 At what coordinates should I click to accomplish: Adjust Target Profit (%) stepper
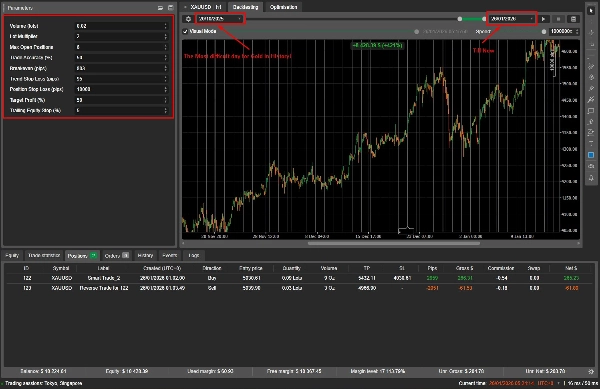coord(166,100)
